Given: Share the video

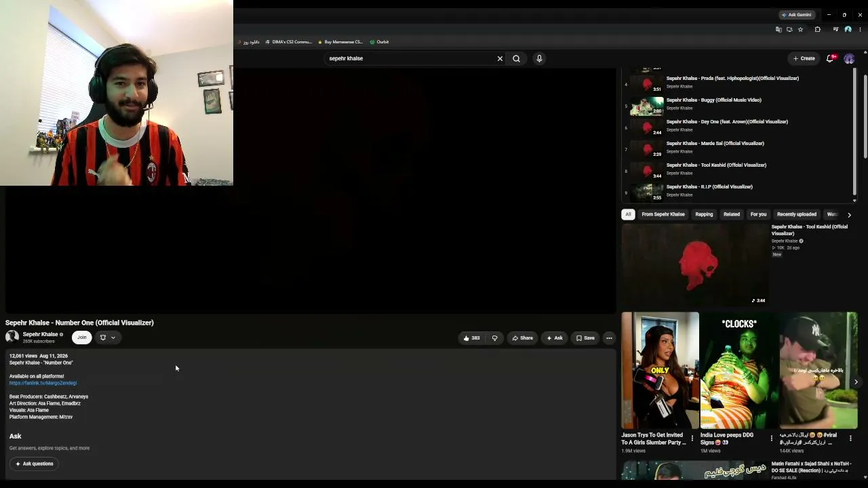Looking at the screenshot, I should pyautogui.click(x=522, y=338).
